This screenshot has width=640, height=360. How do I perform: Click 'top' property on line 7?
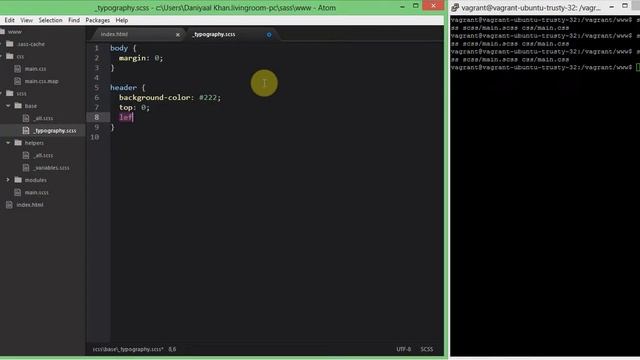click(x=125, y=107)
